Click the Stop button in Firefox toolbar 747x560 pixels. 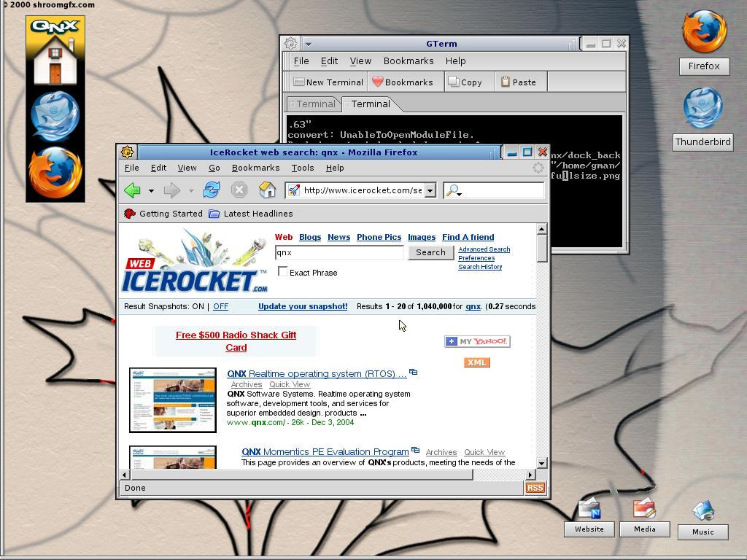(x=239, y=190)
